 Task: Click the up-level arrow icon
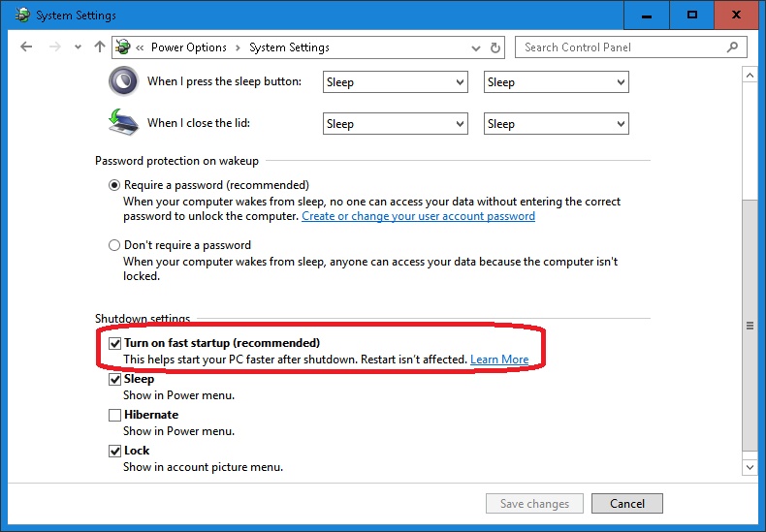click(x=100, y=47)
